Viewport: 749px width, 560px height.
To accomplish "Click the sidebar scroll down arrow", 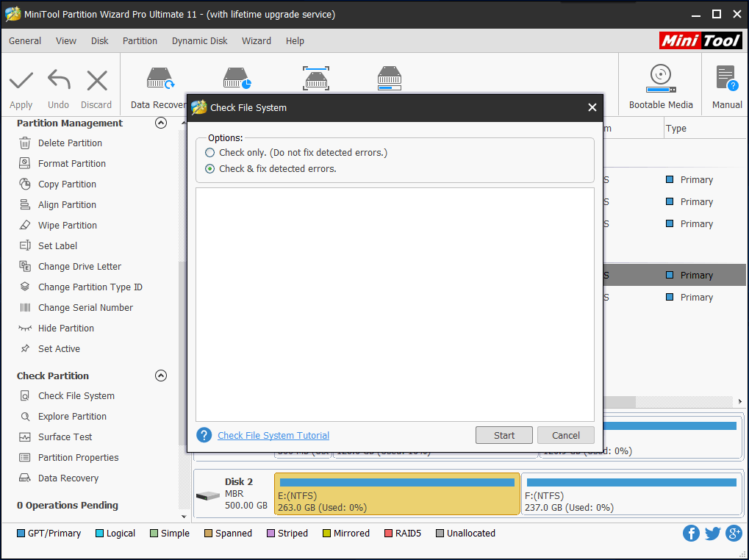I will tap(184, 517).
